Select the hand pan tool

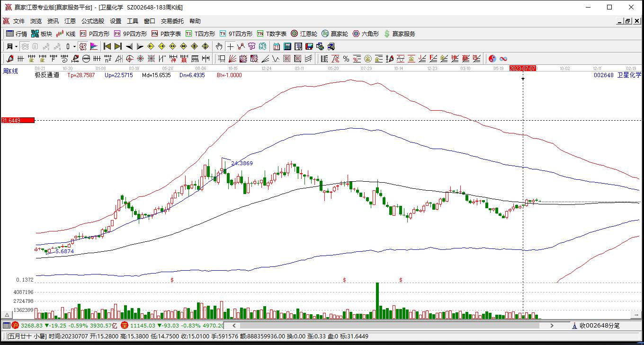point(219,46)
